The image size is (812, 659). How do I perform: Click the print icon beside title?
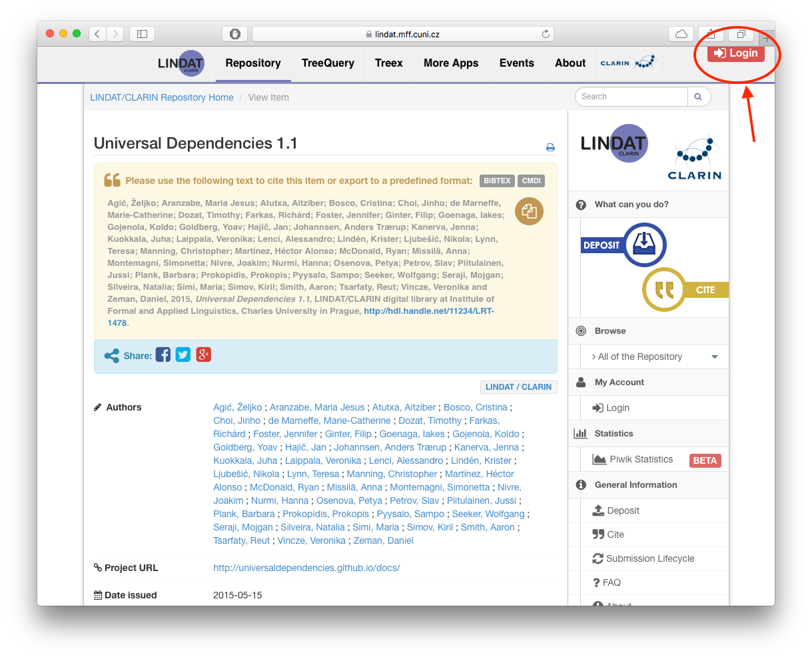click(550, 147)
